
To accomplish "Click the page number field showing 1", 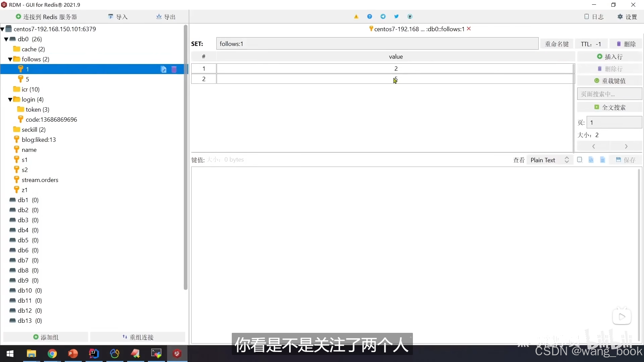I will [x=614, y=122].
